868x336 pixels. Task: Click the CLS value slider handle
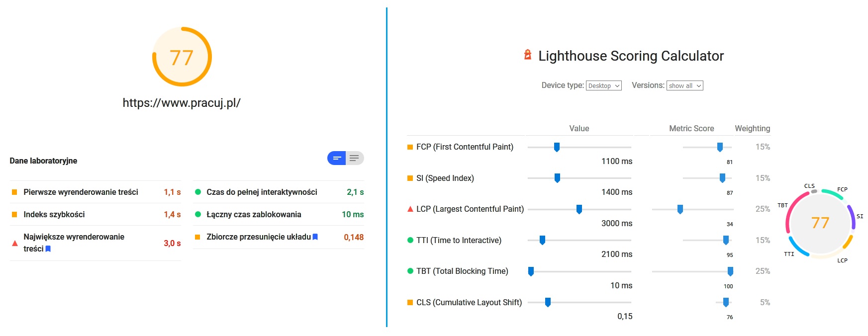click(548, 302)
